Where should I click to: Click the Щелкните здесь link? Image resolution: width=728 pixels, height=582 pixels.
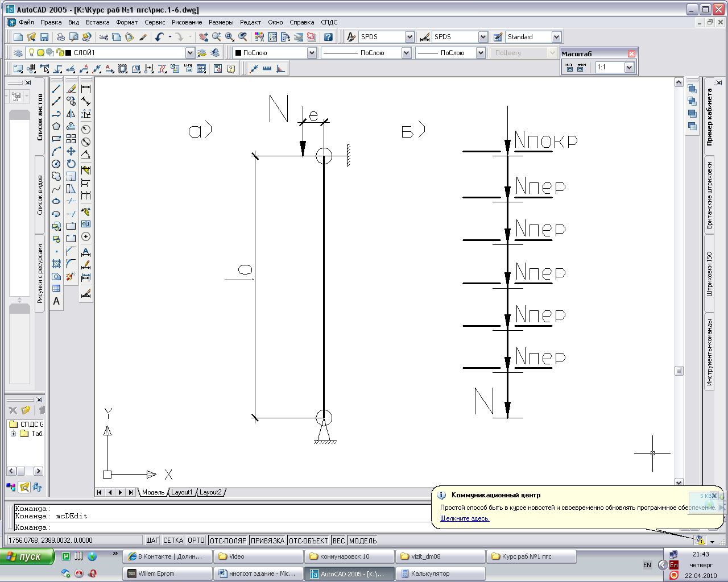coord(465,518)
